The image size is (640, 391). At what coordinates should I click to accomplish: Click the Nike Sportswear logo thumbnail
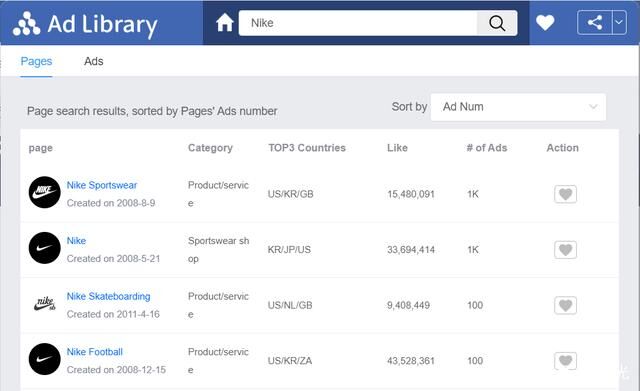(x=44, y=192)
